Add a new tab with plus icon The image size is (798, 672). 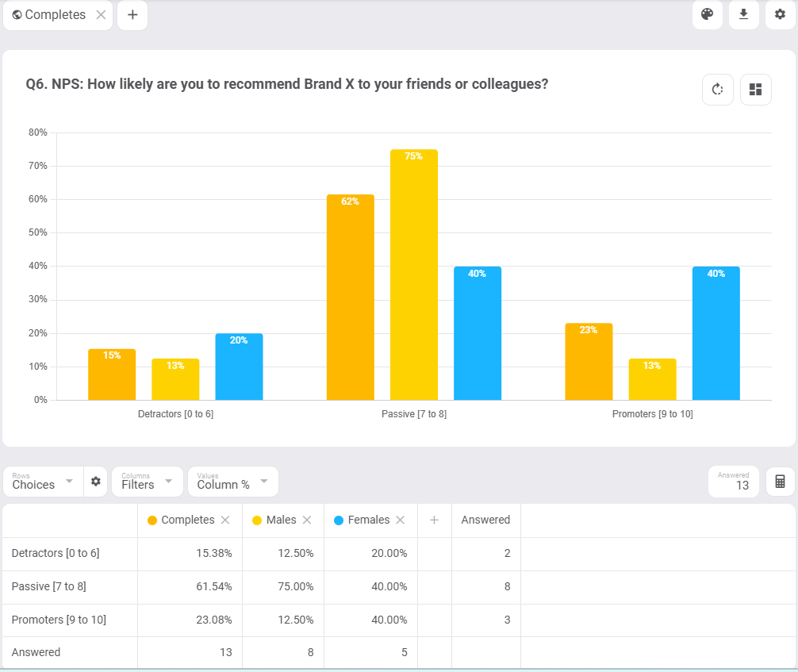[x=132, y=15]
